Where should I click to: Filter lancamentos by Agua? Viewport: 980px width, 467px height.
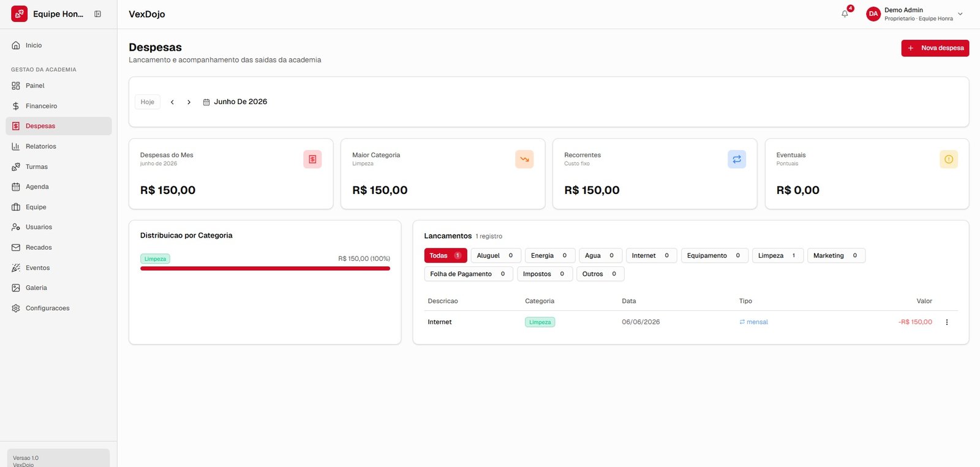pos(600,255)
